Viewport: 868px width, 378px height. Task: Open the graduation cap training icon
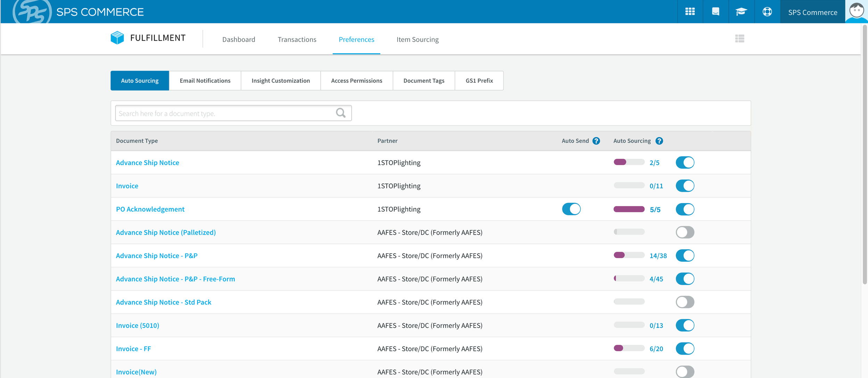[x=741, y=12]
